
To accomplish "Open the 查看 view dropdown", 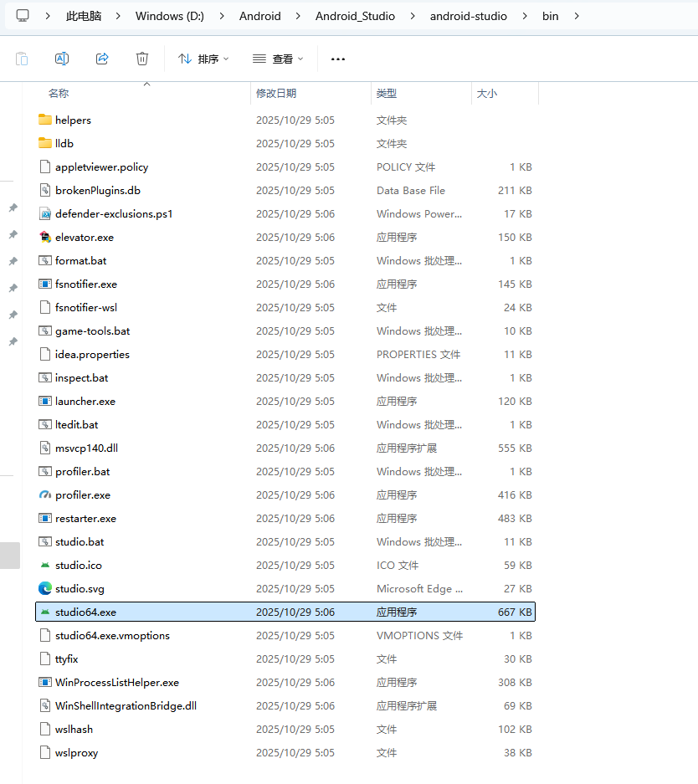I will pos(278,59).
